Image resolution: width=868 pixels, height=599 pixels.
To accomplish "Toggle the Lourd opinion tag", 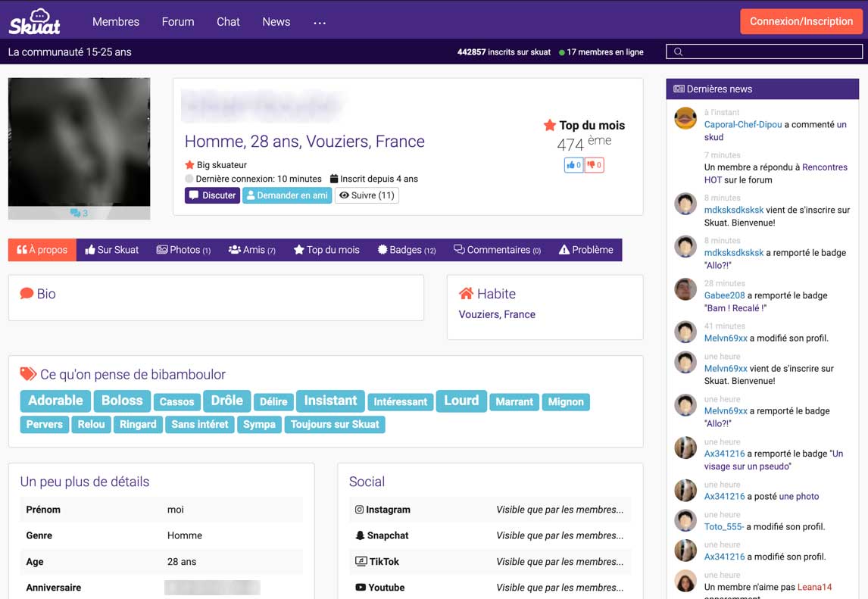I will coord(461,401).
